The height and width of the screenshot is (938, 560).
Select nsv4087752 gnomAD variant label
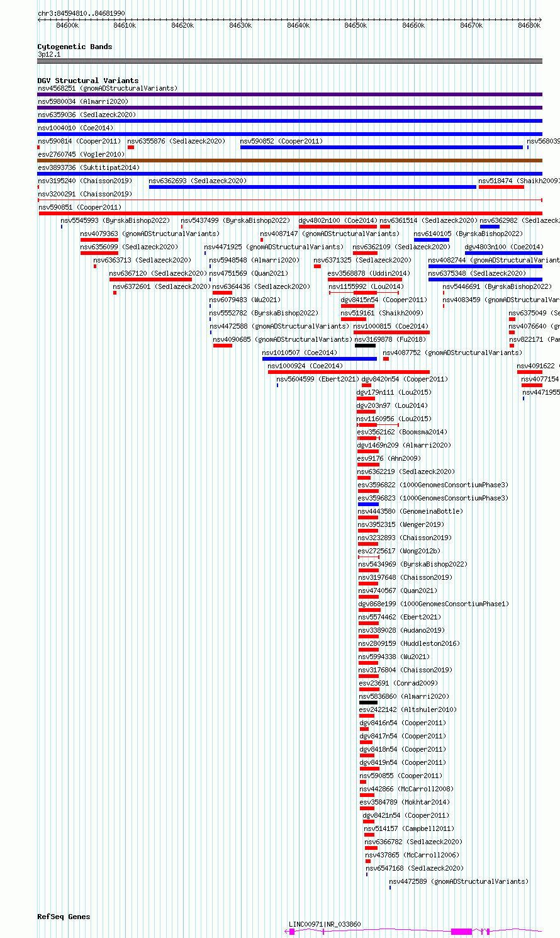pos(453,353)
